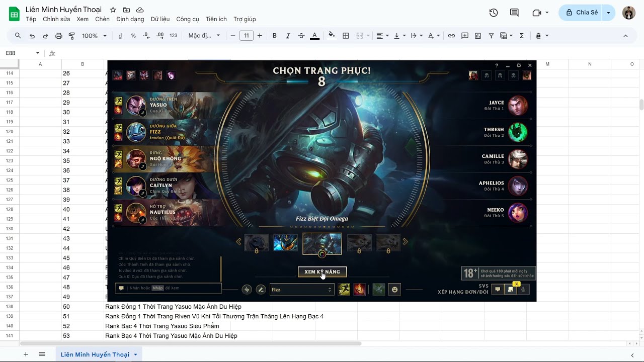Open the Fizz champion dropdown
The image size is (644, 362).
tap(301, 289)
